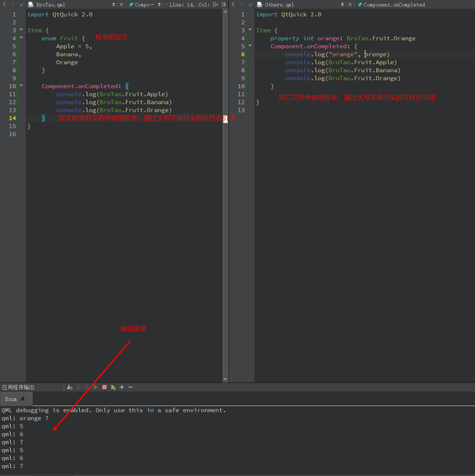Click 'property int orange' line in Others.qml
This screenshot has height=476, width=475.
pos(343,38)
